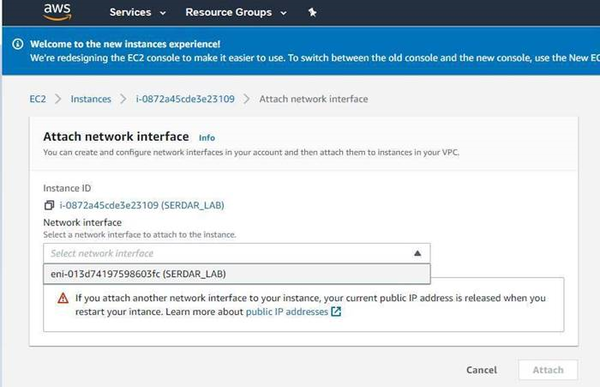Open the public IP addresses link
This screenshot has width=600, height=387.
[x=287, y=312]
